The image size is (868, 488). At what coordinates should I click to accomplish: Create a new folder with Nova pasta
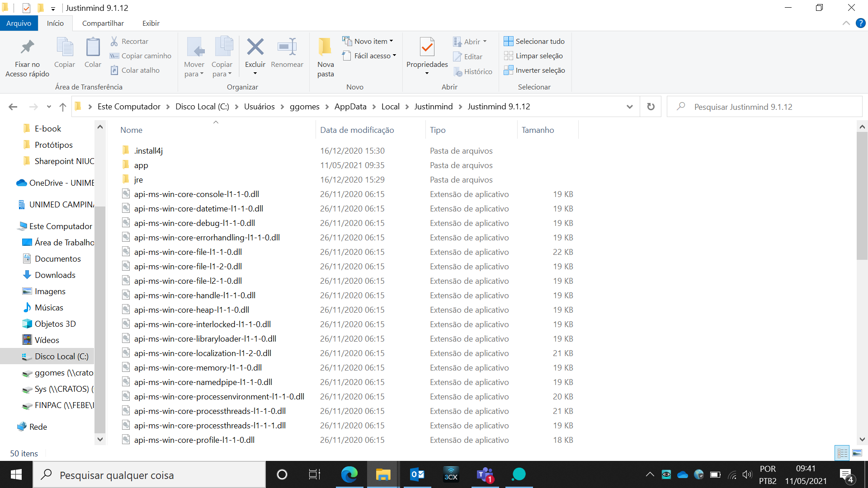[325, 57]
